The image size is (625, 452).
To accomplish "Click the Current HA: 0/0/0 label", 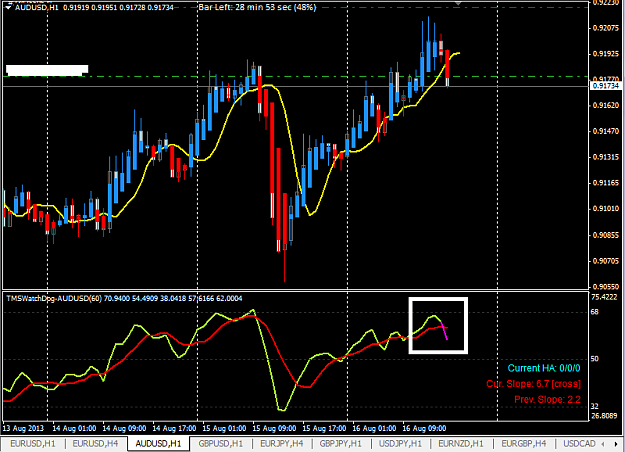I will pyautogui.click(x=544, y=368).
